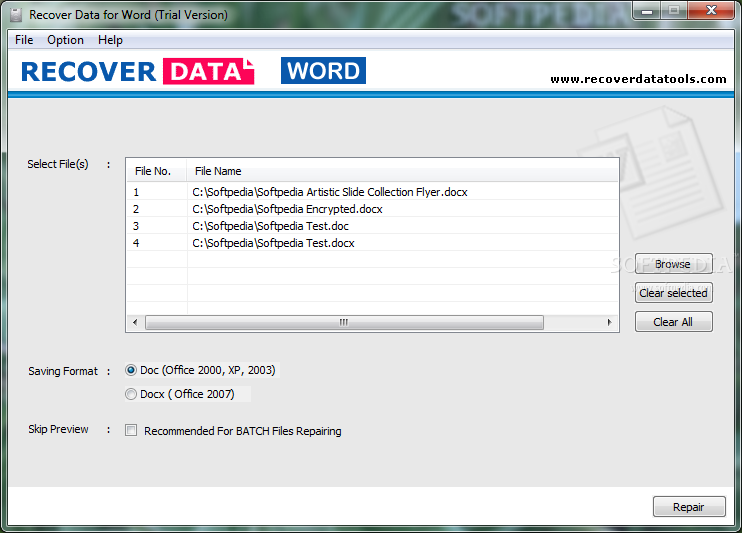742x533 pixels.
Task: Click the horizontal scrollbar thumb in file list
Action: tap(344, 322)
